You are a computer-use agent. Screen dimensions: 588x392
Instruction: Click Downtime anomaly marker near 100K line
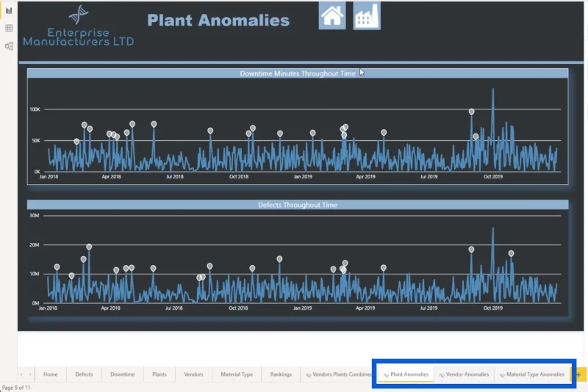(x=471, y=112)
